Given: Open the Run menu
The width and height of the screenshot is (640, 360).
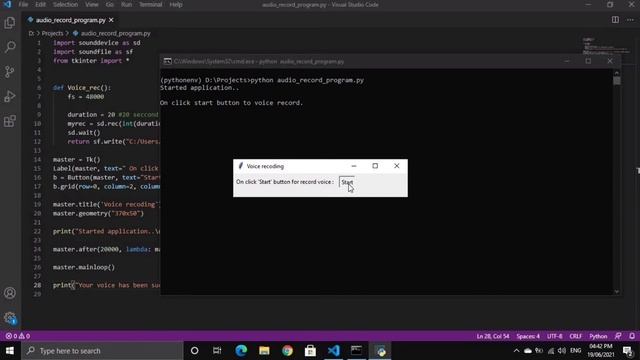Looking at the screenshot, I should point(127,4).
